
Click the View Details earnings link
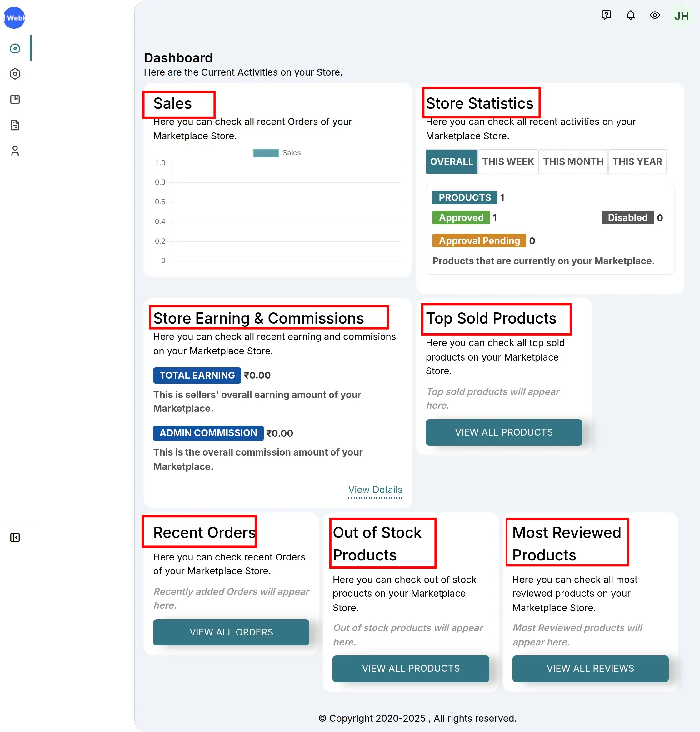[x=375, y=490]
